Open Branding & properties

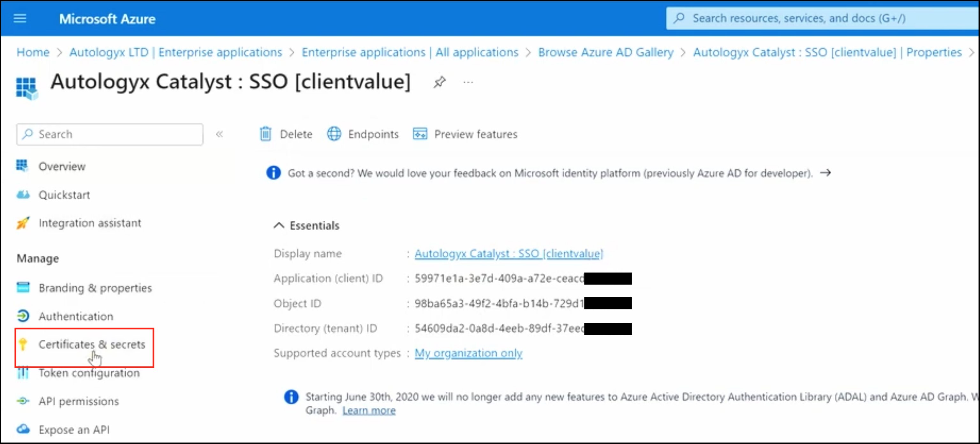tap(95, 288)
